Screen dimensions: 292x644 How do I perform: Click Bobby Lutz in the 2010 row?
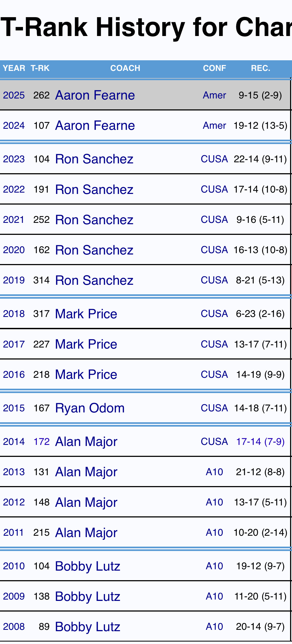tap(87, 566)
